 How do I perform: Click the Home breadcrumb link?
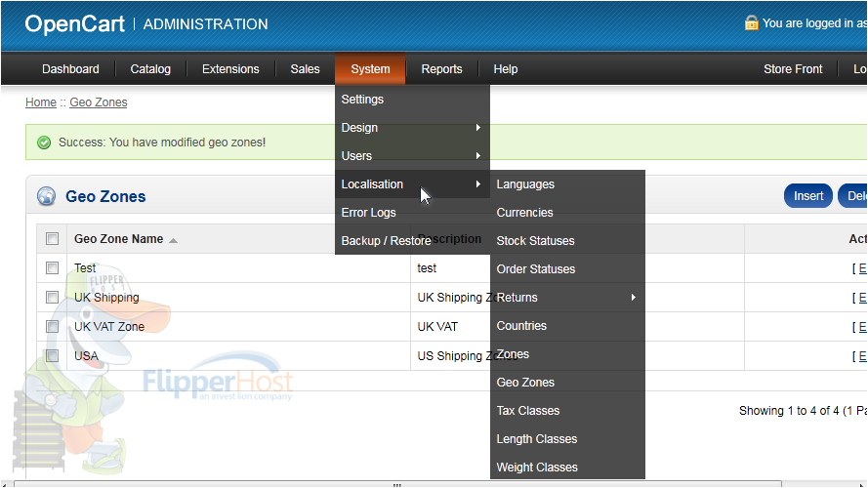pos(41,102)
